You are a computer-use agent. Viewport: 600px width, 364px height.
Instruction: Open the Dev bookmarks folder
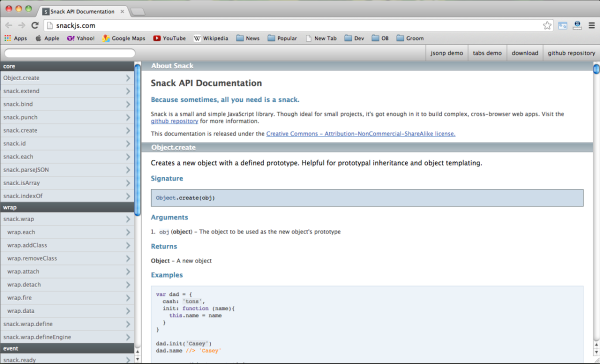click(x=354, y=38)
